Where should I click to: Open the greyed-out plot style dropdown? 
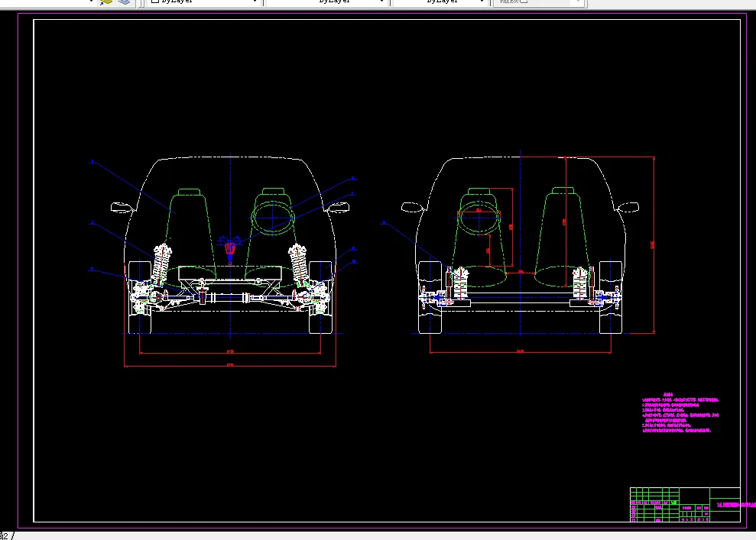pos(539,2)
